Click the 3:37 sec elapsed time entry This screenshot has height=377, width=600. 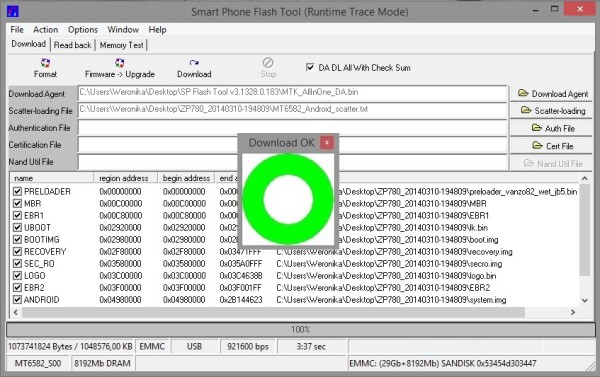click(311, 347)
